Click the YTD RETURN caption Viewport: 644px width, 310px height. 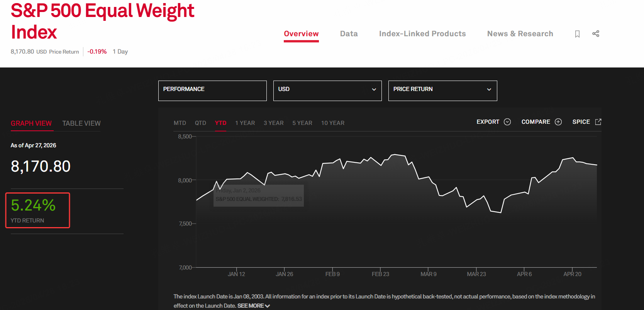click(27, 221)
